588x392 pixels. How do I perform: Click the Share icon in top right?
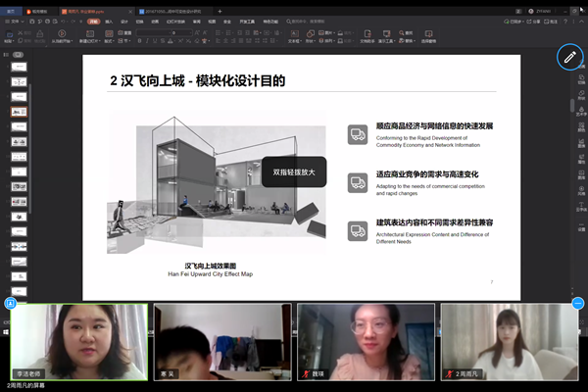[x=533, y=20]
